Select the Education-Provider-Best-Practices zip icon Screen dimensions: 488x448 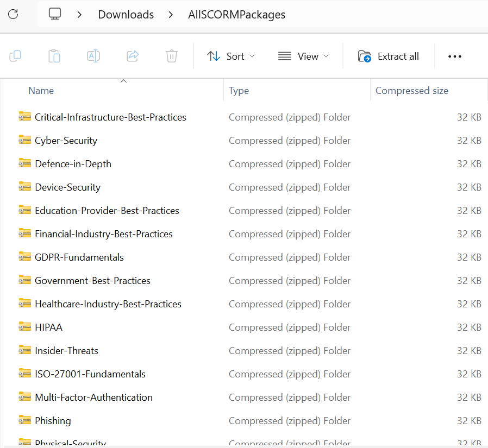tap(25, 210)
